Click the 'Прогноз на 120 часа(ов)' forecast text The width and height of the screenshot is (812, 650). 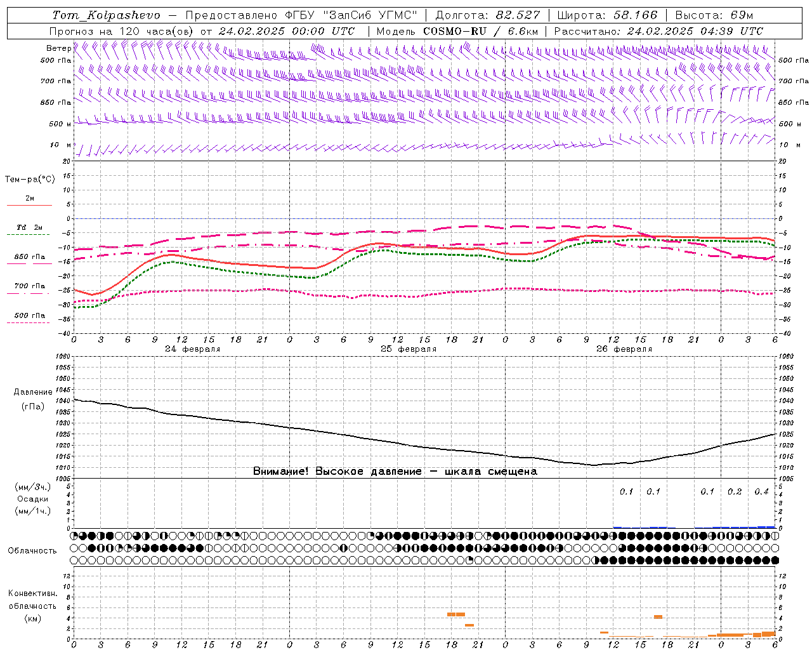coord(122,31)
